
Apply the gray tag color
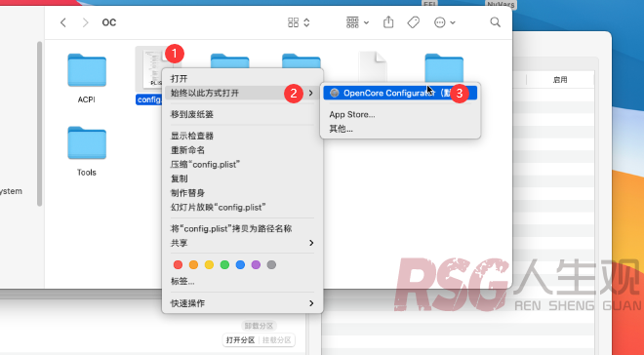[x=271, y=264]
